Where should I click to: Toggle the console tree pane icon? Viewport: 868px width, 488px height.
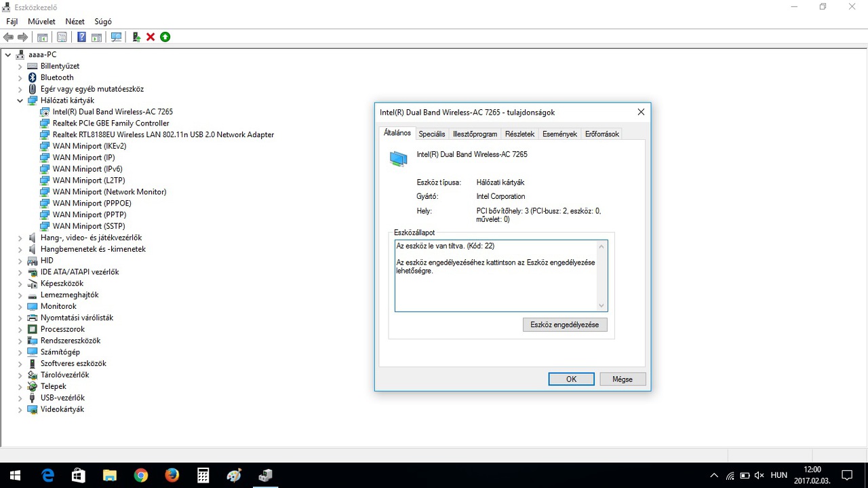click(x=43, y=37)
